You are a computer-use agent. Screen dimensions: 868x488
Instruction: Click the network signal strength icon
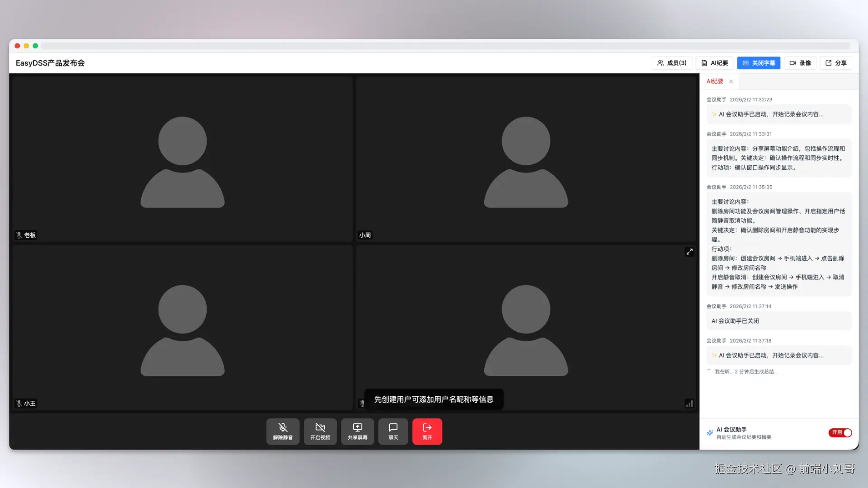[x=689, y=404]
